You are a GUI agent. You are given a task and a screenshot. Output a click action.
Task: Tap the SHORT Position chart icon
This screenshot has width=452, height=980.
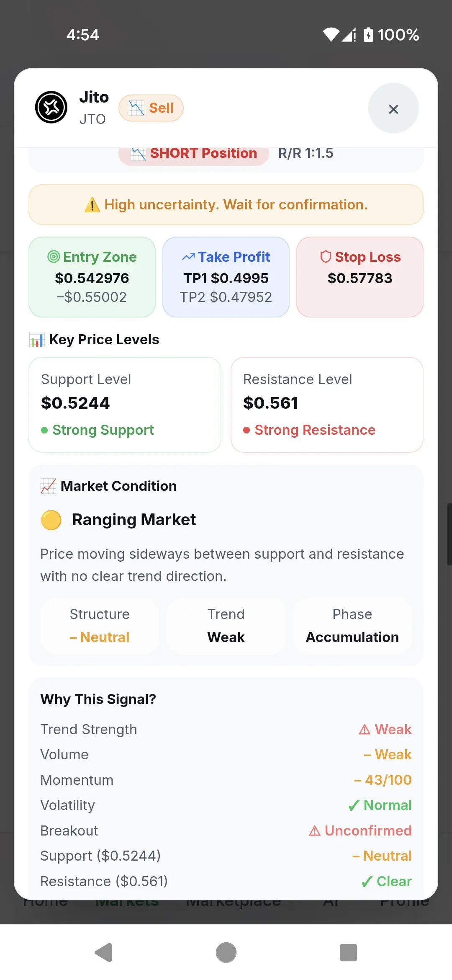pyautogui.click(x=138, y=154)
